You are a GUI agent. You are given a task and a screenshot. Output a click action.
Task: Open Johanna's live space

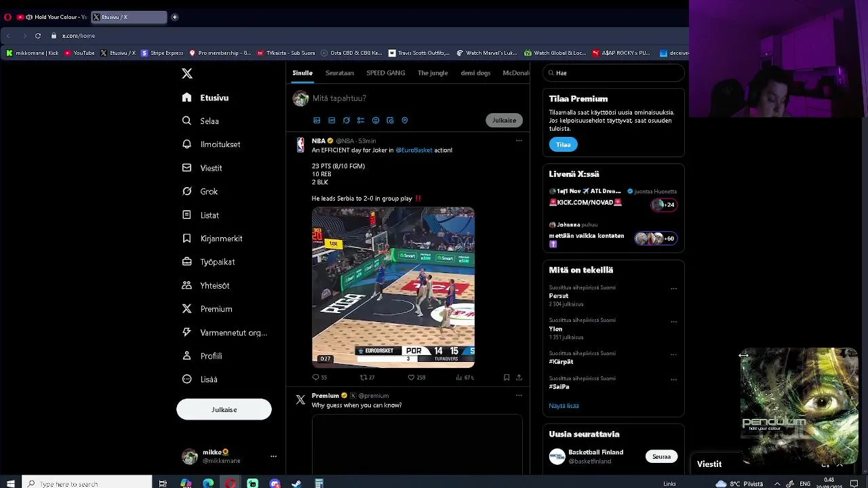tap(613, 235)
